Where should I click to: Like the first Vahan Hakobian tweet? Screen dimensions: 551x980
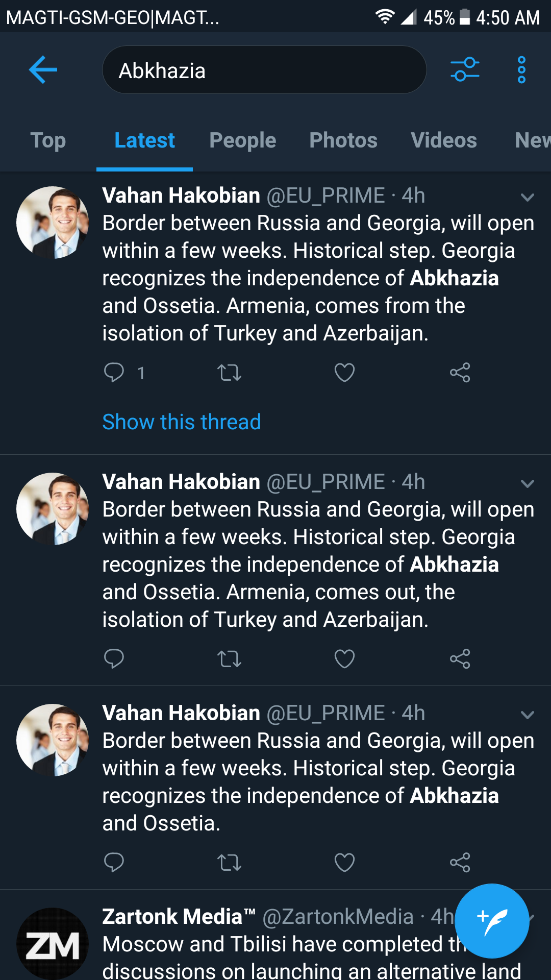344,373
